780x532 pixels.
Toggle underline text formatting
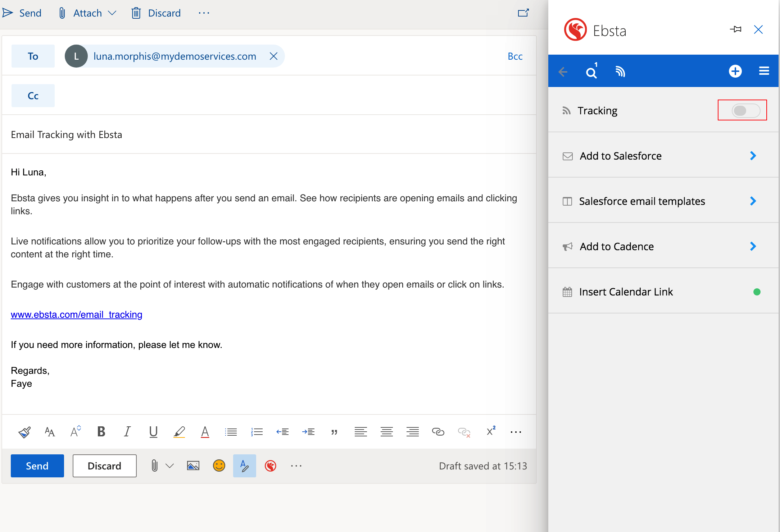pyautogui.click(x=153, y=432)
